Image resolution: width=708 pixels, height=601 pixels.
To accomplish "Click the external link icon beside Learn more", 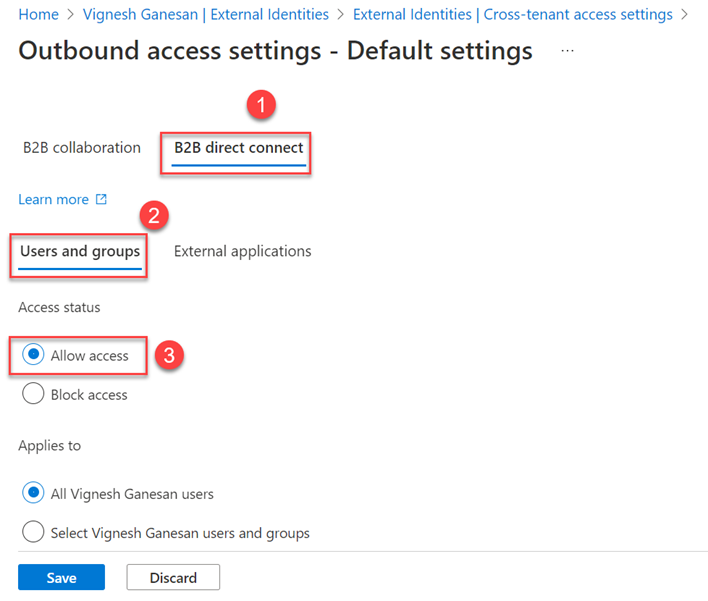I will tap(101, 199).
